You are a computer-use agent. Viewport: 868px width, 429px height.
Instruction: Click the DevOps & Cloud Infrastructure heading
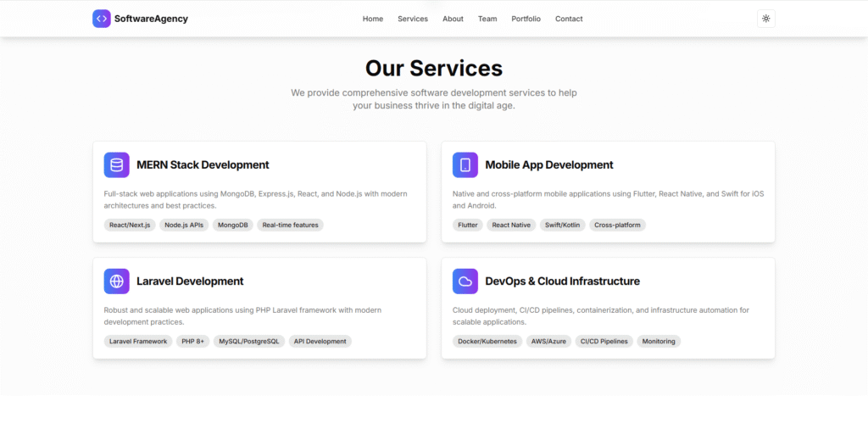pyautogui.click(x=562, y=281)
